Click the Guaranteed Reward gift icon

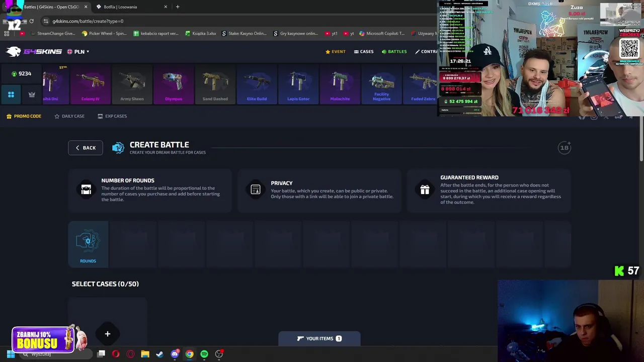pyautogui.click(x=425, y=190)
